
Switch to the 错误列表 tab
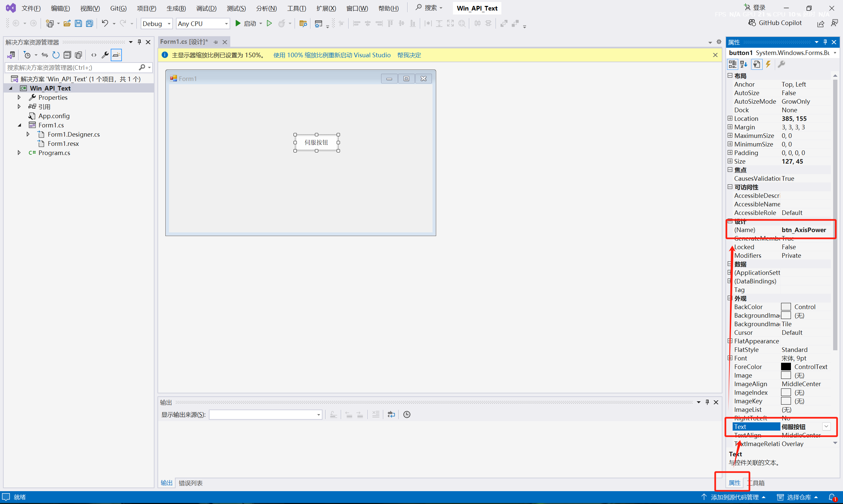click(191, 483)
